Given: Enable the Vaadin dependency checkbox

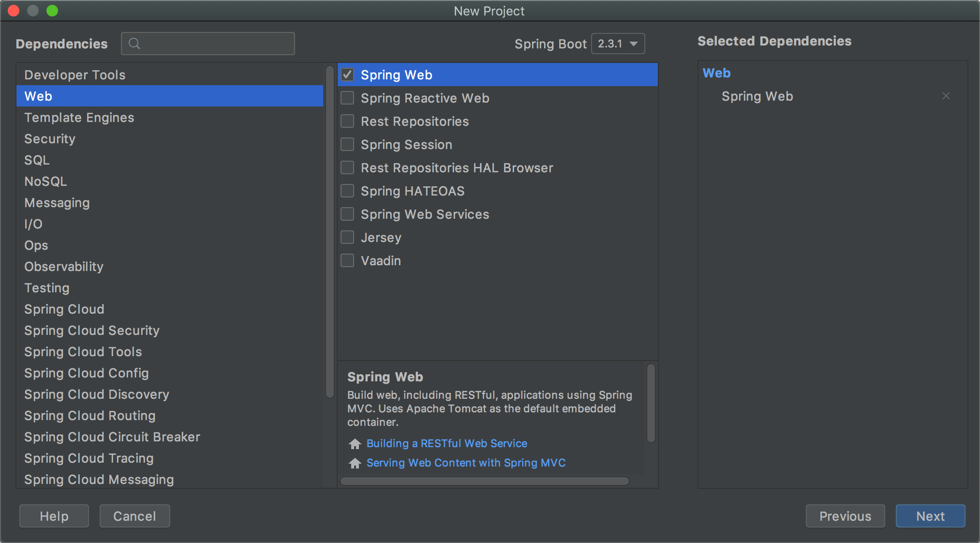Looking at the screenshot, I should 347,261.
